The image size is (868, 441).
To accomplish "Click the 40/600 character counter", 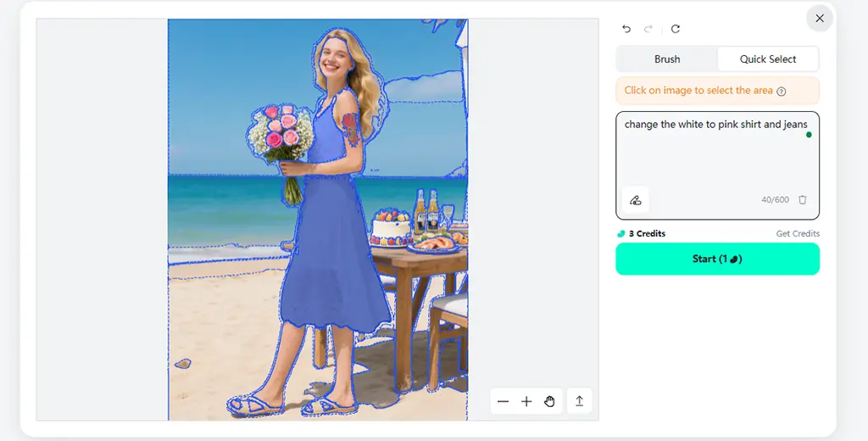I will tap(775, 200).
